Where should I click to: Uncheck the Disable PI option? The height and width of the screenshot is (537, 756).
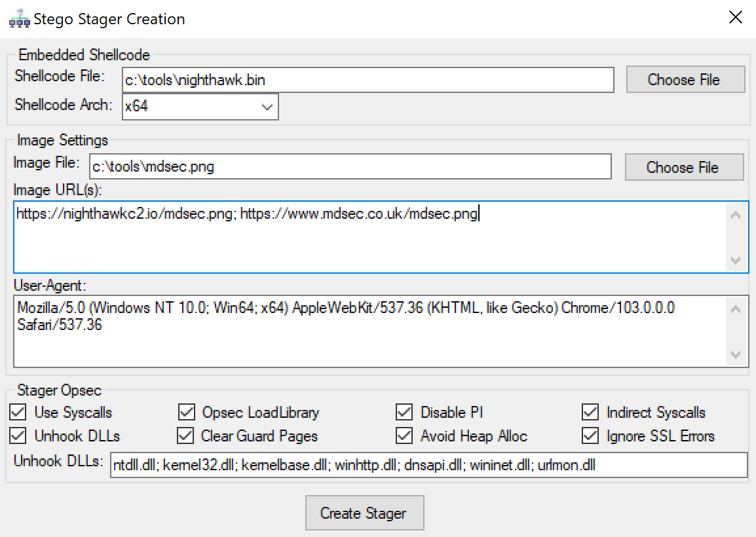(405, 413)
